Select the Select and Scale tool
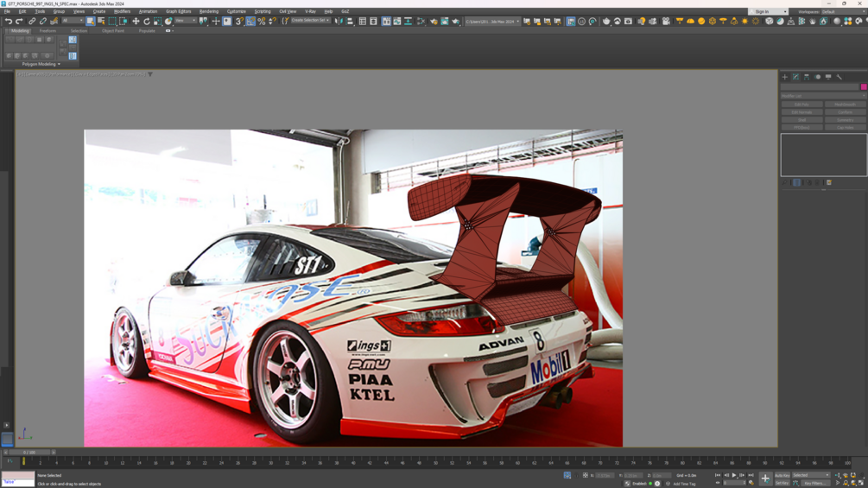The height and width of the screenshot is (488, 868). tap(158, 21)
